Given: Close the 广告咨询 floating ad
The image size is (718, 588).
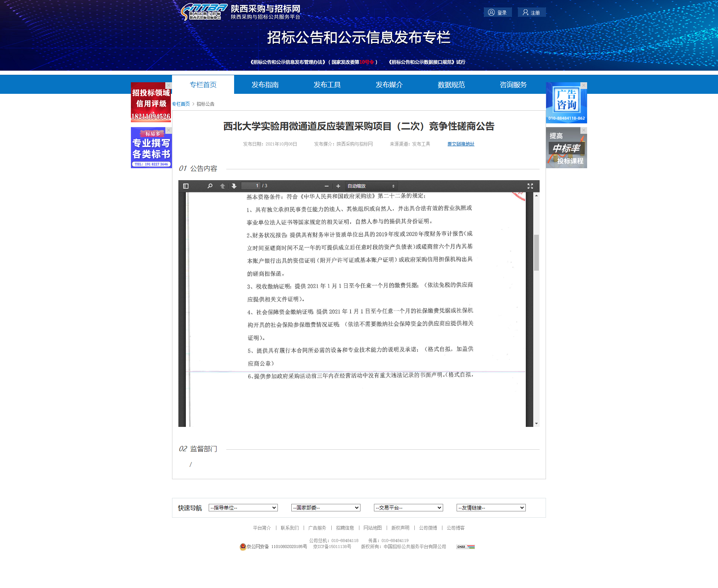Looking at the screenshot, I should point(584,86).
